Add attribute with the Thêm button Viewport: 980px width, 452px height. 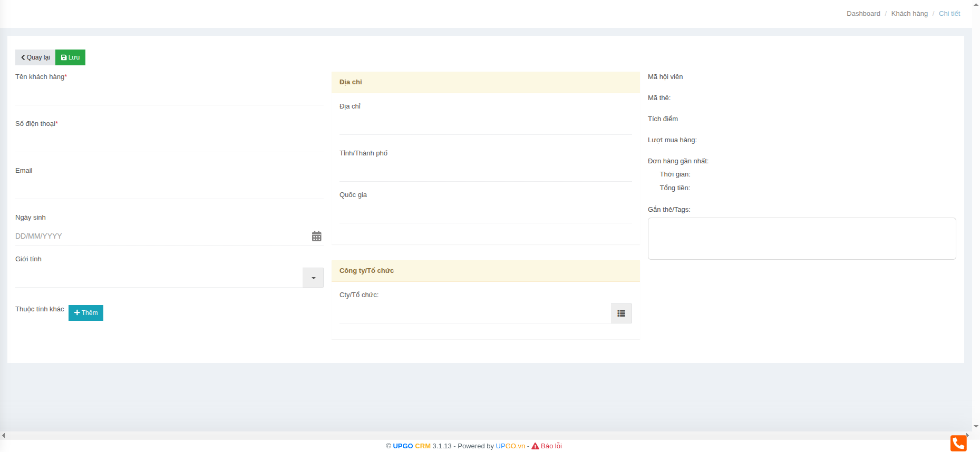coord(86,313)
